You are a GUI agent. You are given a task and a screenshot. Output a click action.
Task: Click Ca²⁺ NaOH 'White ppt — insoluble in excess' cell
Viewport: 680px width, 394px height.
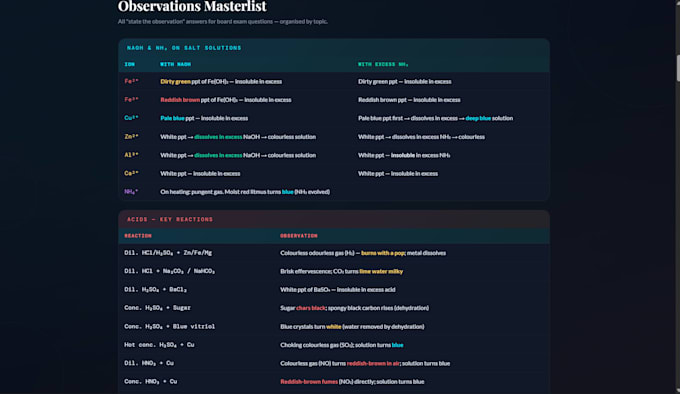pos(200,173)
